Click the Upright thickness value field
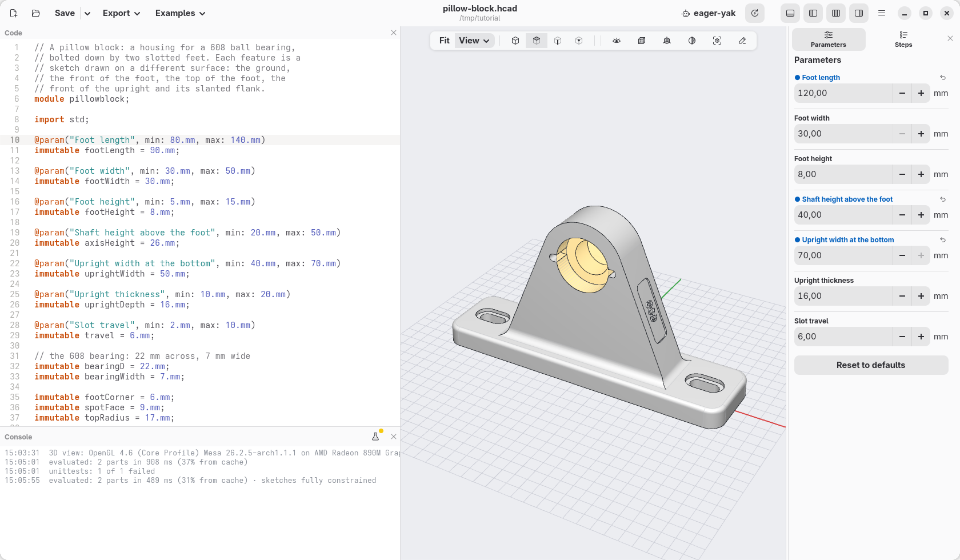 (843, 296)
